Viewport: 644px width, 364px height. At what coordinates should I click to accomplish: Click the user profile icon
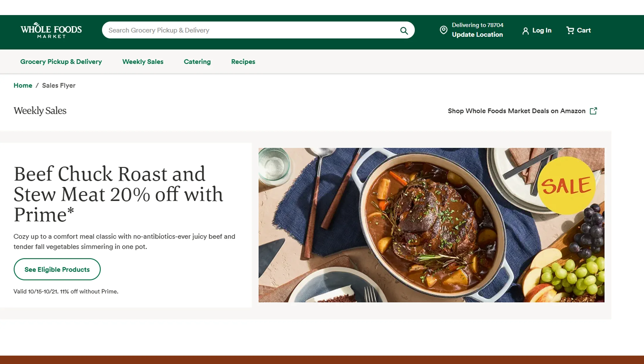(525, 31)
